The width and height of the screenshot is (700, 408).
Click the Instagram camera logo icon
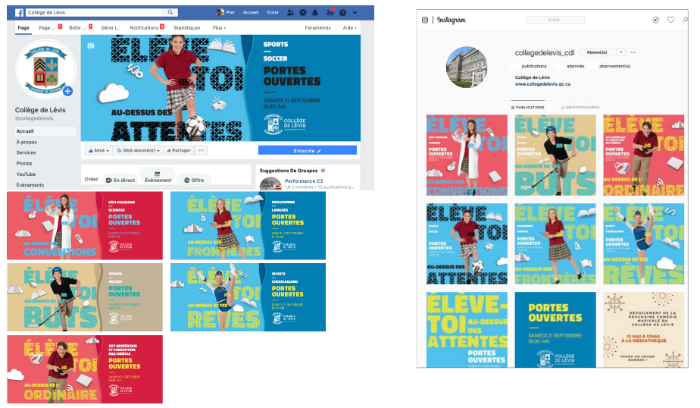(425, 20)
